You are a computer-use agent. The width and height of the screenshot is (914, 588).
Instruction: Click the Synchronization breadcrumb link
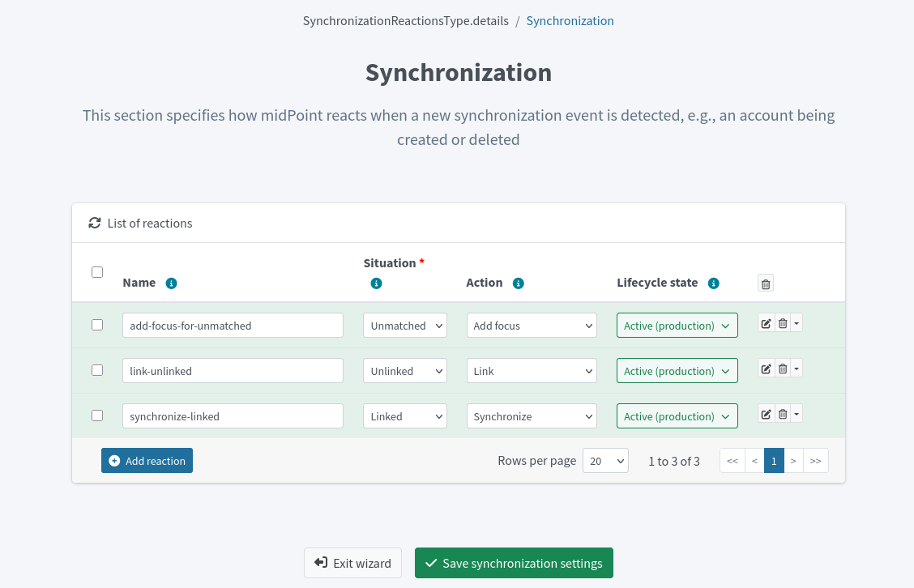570,20
